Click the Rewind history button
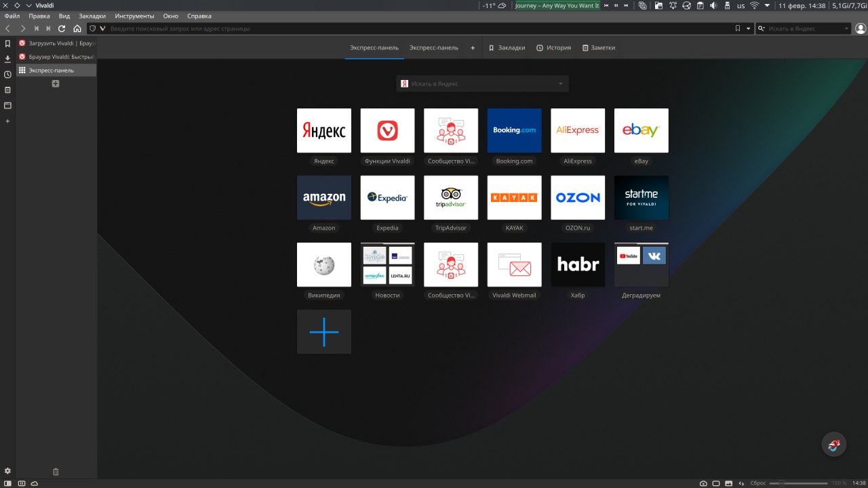Screen dimensions: 868x488 37,28
